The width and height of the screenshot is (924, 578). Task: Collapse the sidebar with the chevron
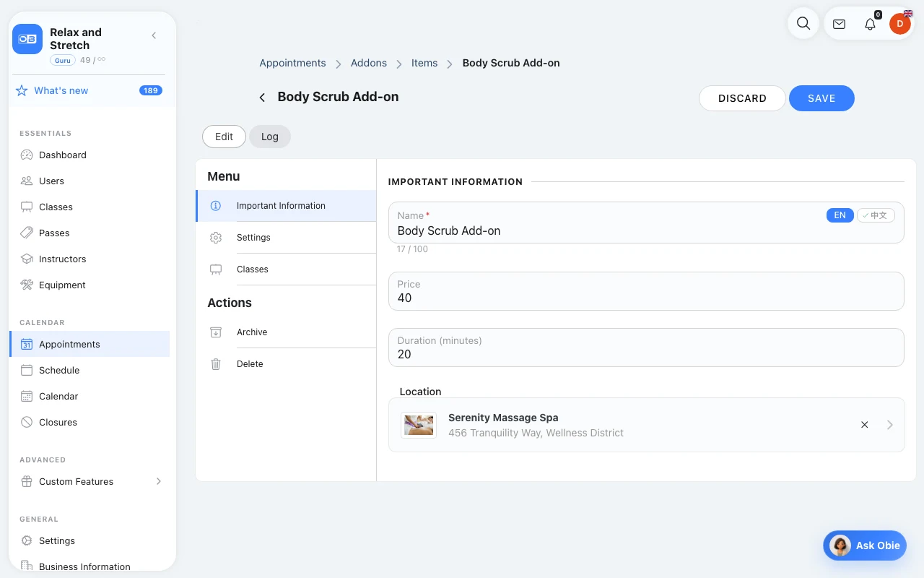pos(154,35)
